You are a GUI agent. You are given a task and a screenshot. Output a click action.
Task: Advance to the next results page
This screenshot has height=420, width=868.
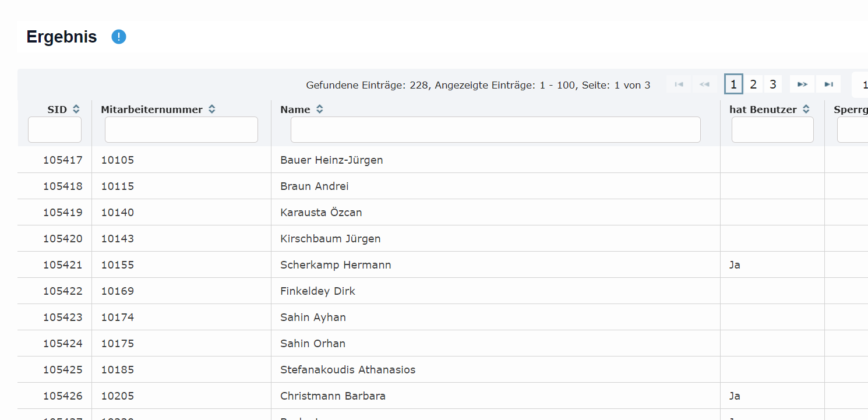[x=802, y=84]
